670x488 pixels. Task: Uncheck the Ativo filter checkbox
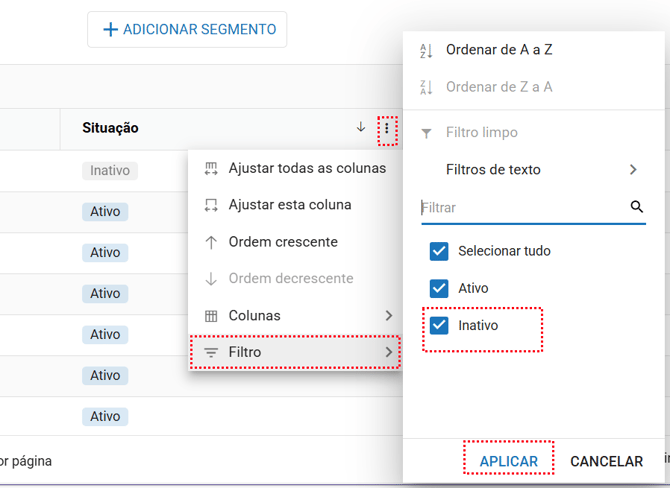(439, 288)
